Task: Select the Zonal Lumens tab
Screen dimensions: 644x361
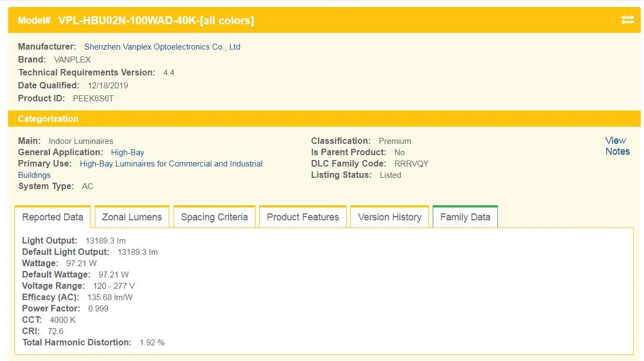Action: tap(132, 217)
